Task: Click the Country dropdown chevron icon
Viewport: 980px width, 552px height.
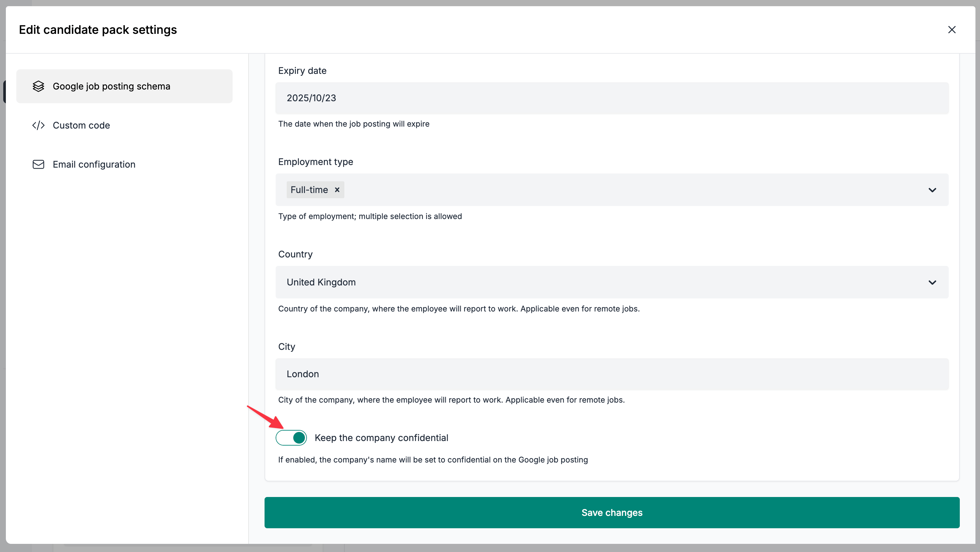Action: point(932,283)
